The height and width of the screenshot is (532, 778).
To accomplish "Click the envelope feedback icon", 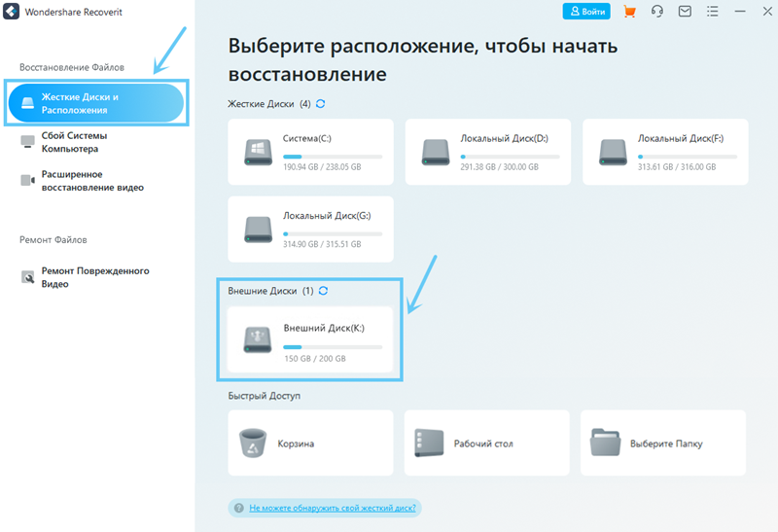I will [x=685, y=12].
